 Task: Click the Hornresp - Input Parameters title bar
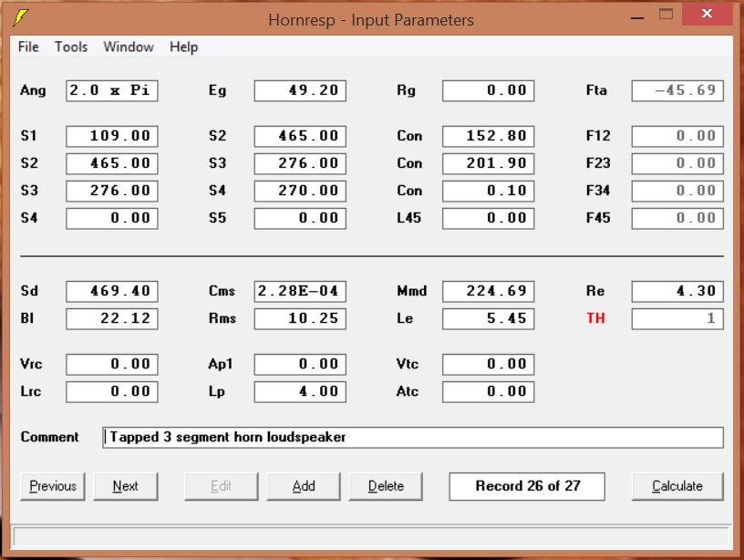pos(371,20)
